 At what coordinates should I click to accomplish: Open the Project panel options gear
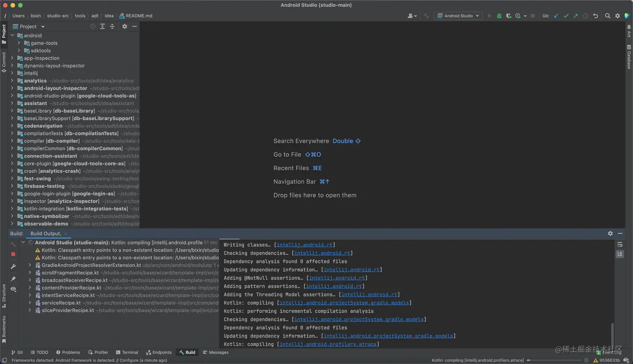click(124, 26)
